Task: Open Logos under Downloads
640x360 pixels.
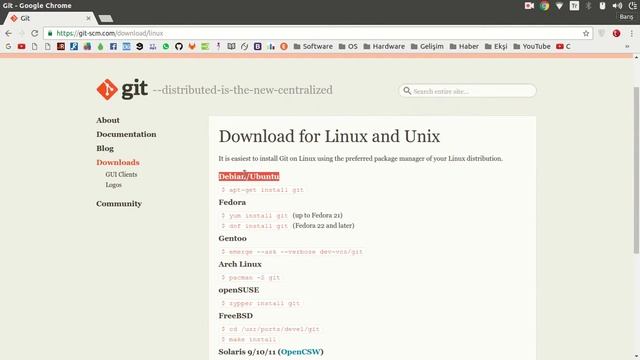Action: (x=113, y=185)
